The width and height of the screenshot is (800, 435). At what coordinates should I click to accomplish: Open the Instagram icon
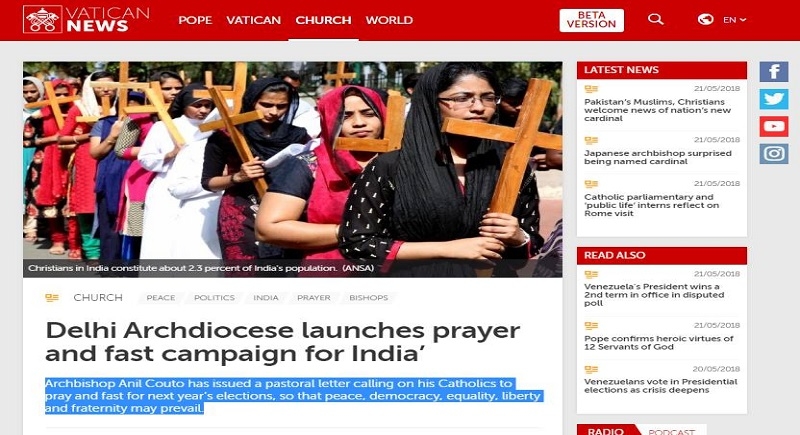point(773,153)
